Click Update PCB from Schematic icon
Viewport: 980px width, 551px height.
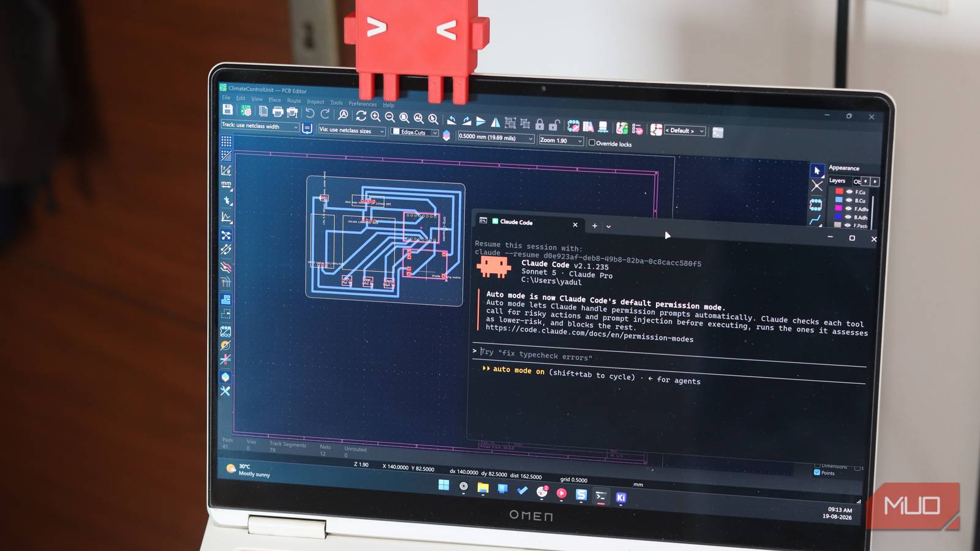(622, 127)
